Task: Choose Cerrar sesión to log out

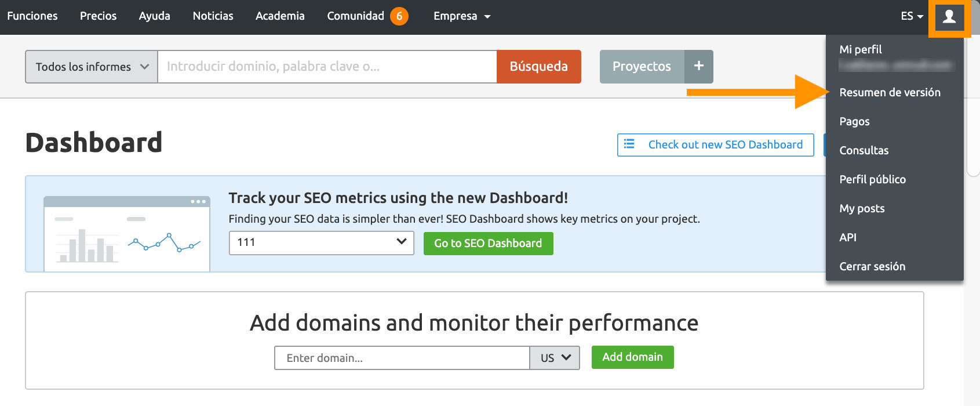Action: (x=872, y=266)
